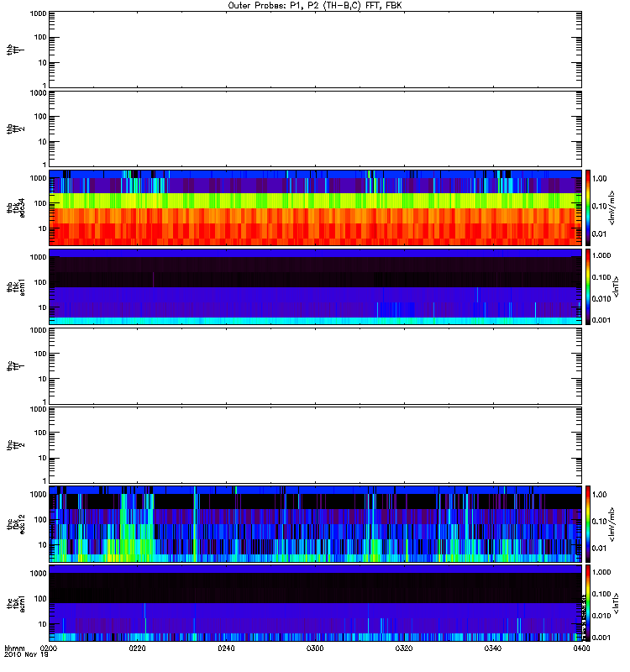The height and width of the screenshot is (672, 630).
Task: Click the '0300' time axis label
Action: click(x=315, y=648)
